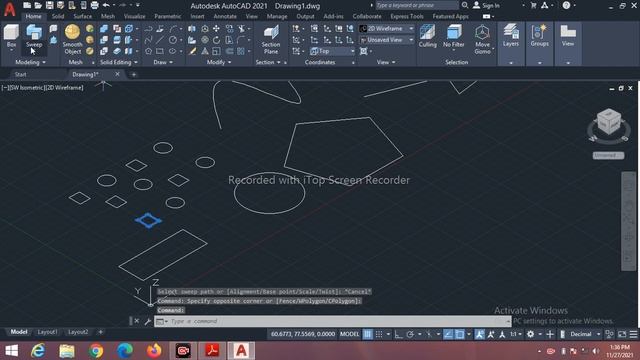Click the search magnifier icon in title bar

click(464, 5)
